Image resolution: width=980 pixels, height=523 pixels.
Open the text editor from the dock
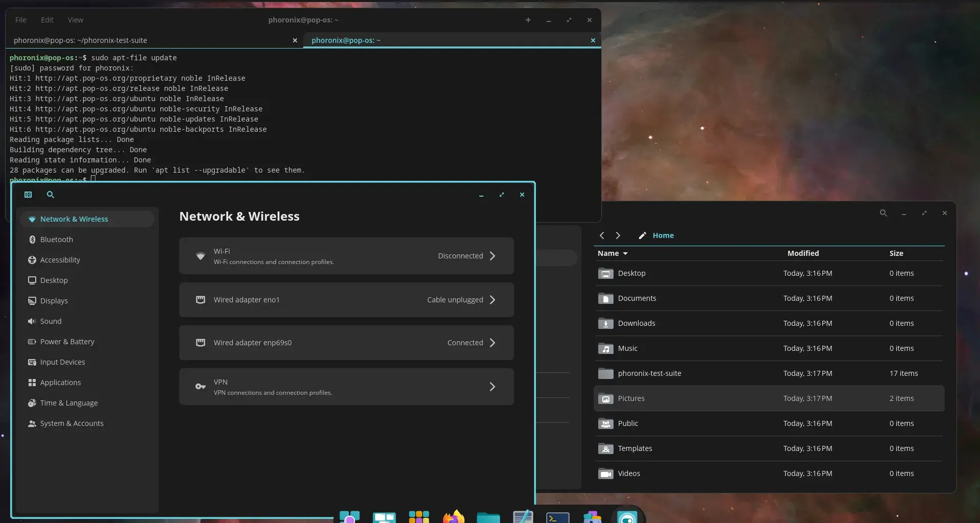click(x=523, y=516)
